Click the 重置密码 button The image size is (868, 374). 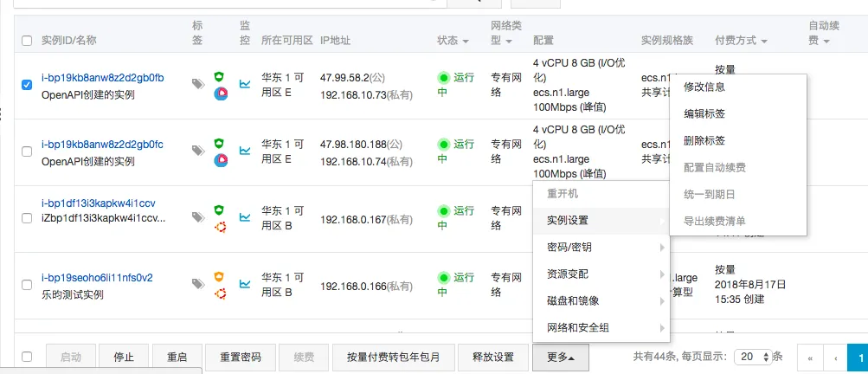pos(241,357)
